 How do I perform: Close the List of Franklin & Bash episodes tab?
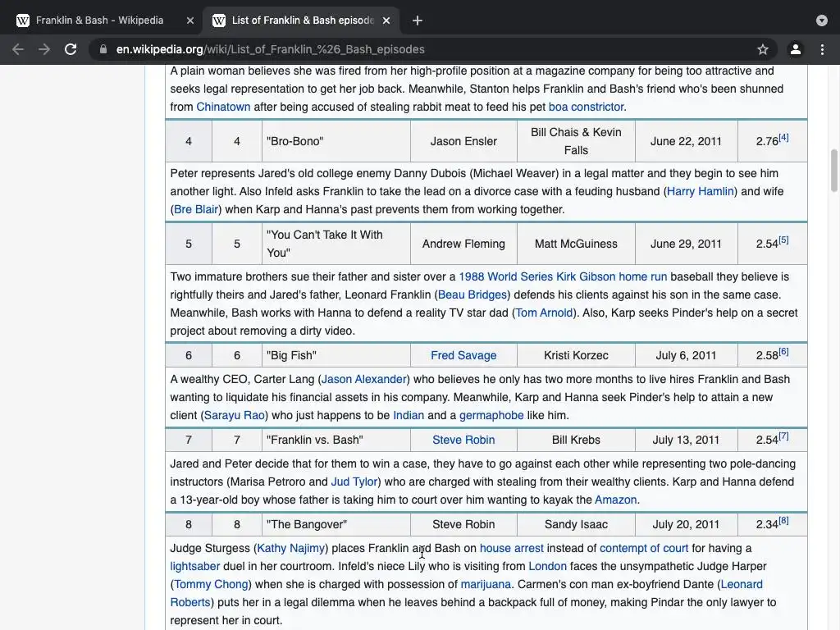pos(386,21)
